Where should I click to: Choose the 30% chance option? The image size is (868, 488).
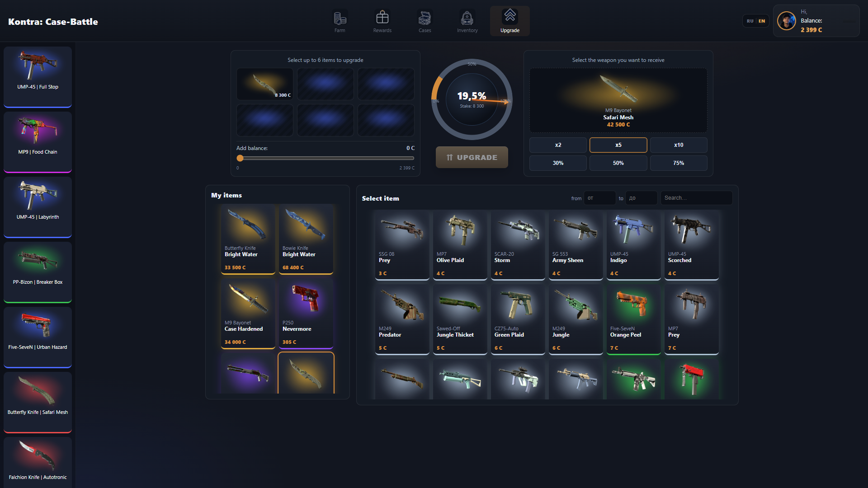(x=558, y=163)
